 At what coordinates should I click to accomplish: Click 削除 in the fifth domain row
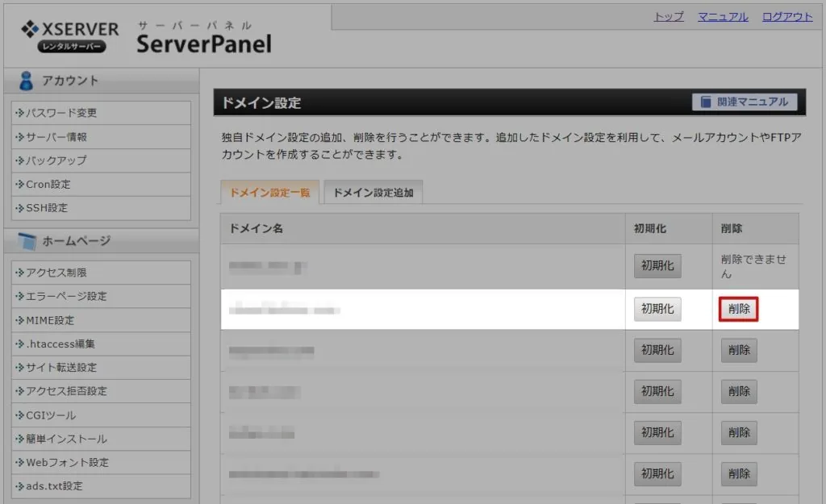tap(739, 433)
